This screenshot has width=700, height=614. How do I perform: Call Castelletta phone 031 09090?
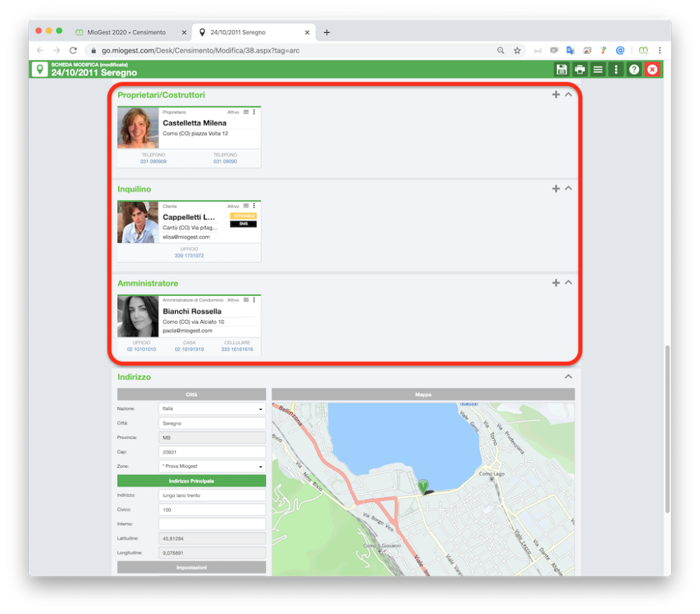(225, 162)
